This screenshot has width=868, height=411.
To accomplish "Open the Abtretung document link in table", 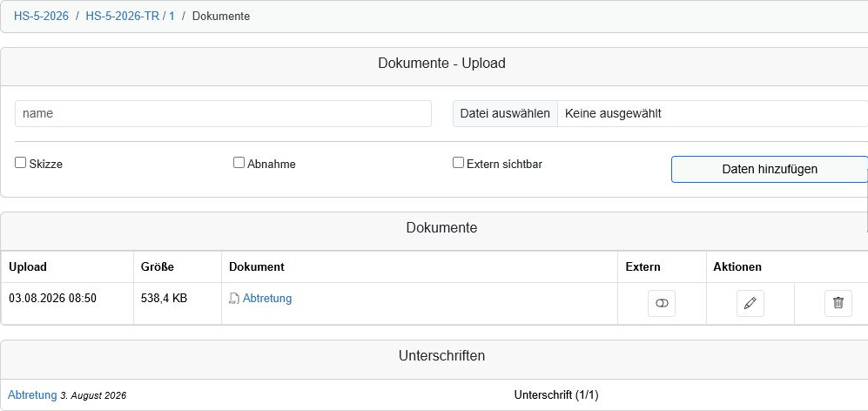I will point(266,299).
